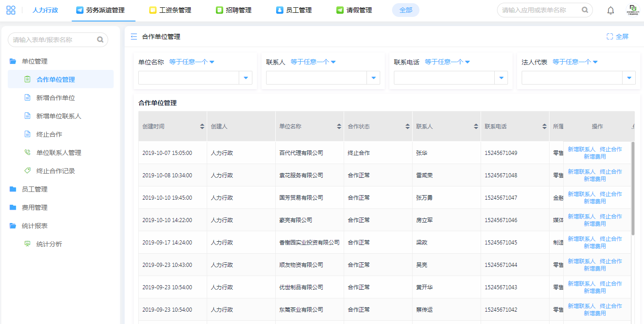
Task: Click the sidebar search magnifier icon
Action: pos(100,40)
